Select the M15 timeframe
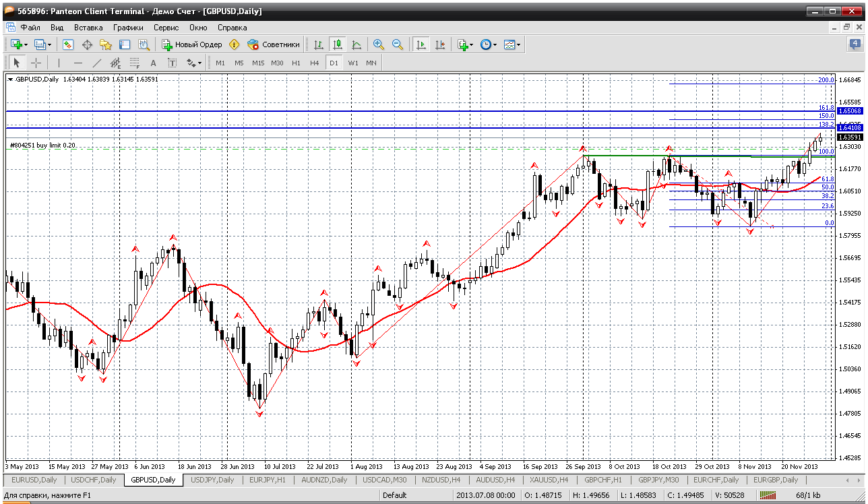Viewport: 868px width, 504px height. [258, 63]
